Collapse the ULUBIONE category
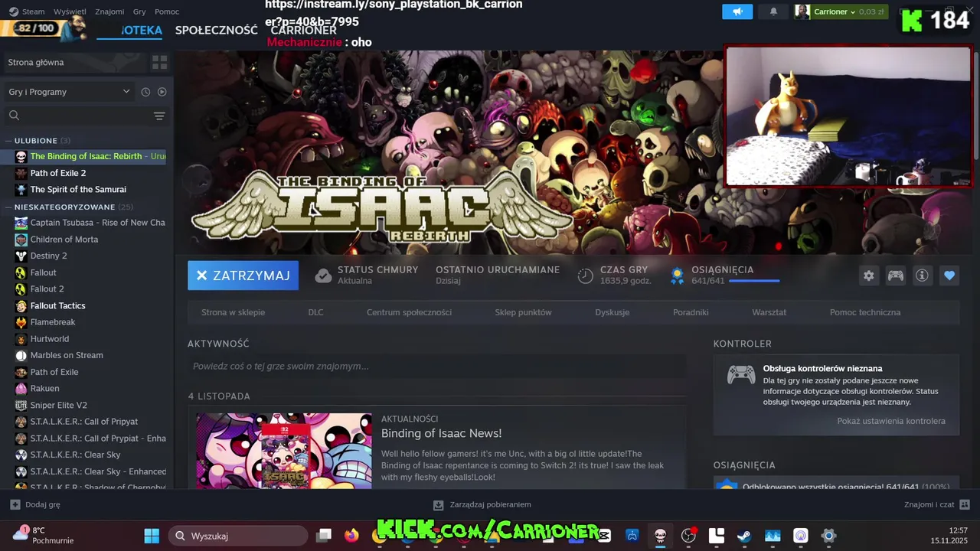Screen dimensions: 980x551 36,141
